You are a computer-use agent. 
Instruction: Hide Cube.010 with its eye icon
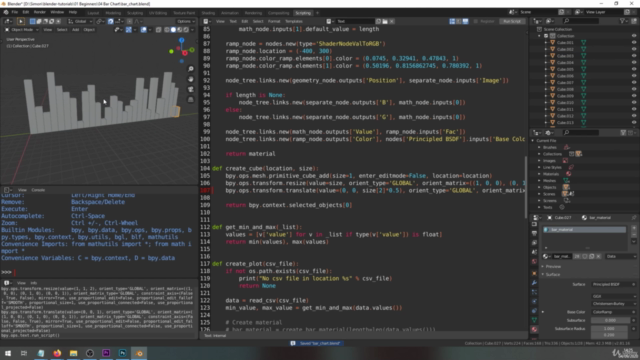pyautogui.click(x=634, y=102)
